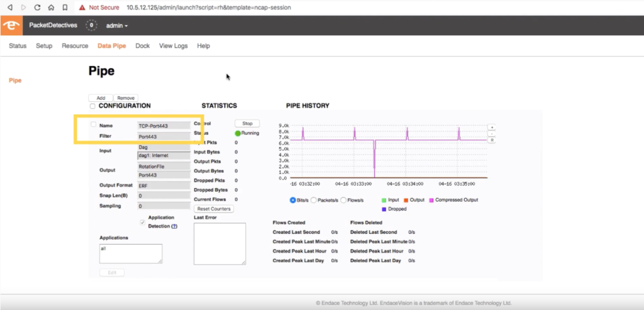Click the Deleted Peak Last Day label
The image size is (644, 310).
click(375, 261)
